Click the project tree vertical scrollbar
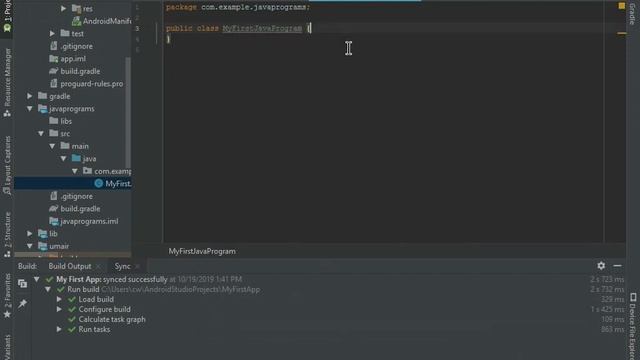Viewport: 640px width, 360px height. tap(128, 112)
